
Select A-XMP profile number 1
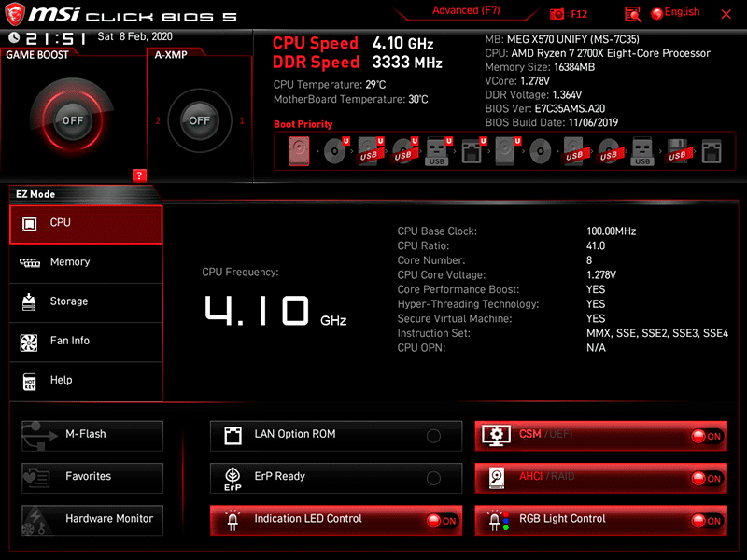click(242, 121)
